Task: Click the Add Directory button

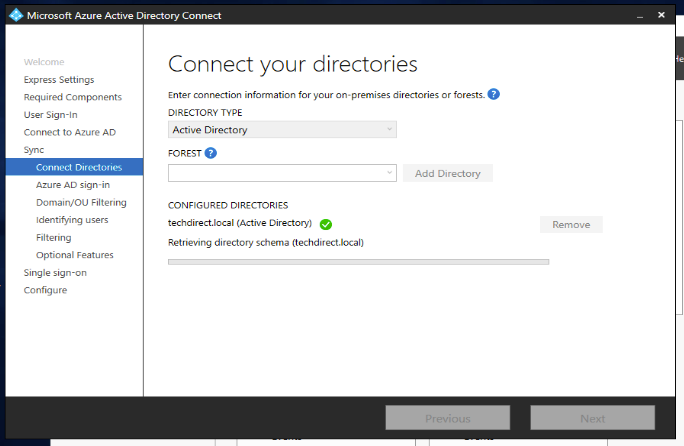Action: 448,173
